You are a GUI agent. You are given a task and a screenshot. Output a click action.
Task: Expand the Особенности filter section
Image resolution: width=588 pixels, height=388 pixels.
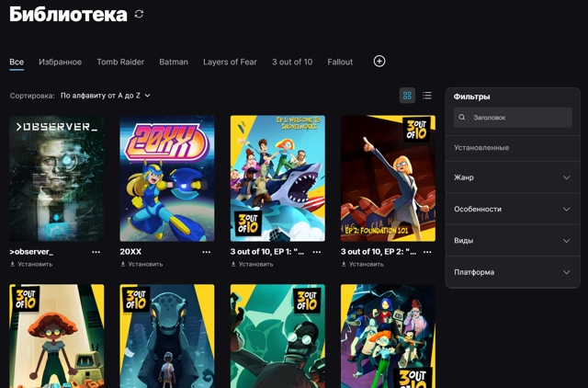513,209
